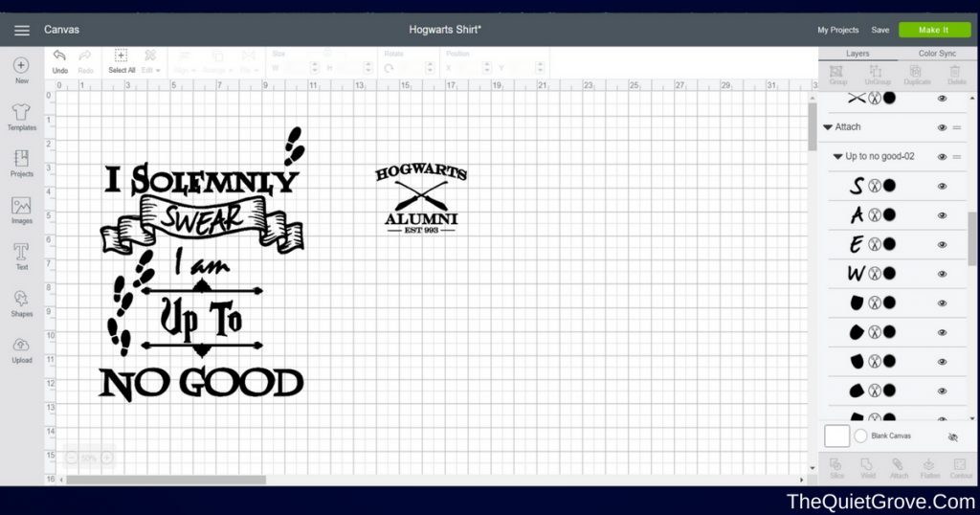Click the canvas vertical scrollbar thumb

[x=812, y=127]
